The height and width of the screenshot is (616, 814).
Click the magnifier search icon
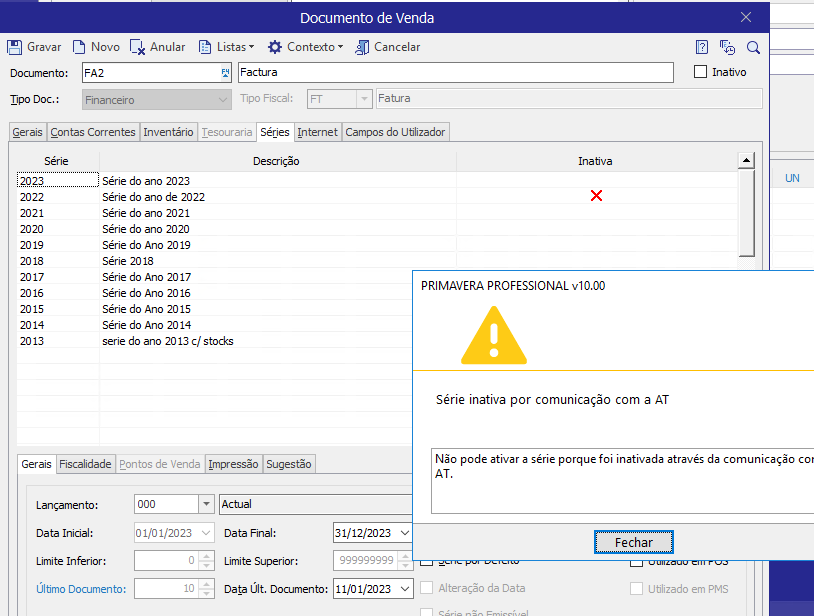[753, 47]
